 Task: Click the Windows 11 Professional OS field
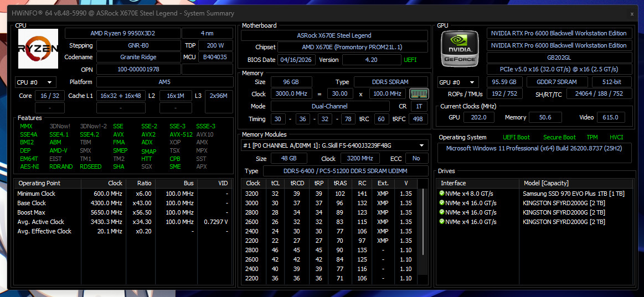535,153
